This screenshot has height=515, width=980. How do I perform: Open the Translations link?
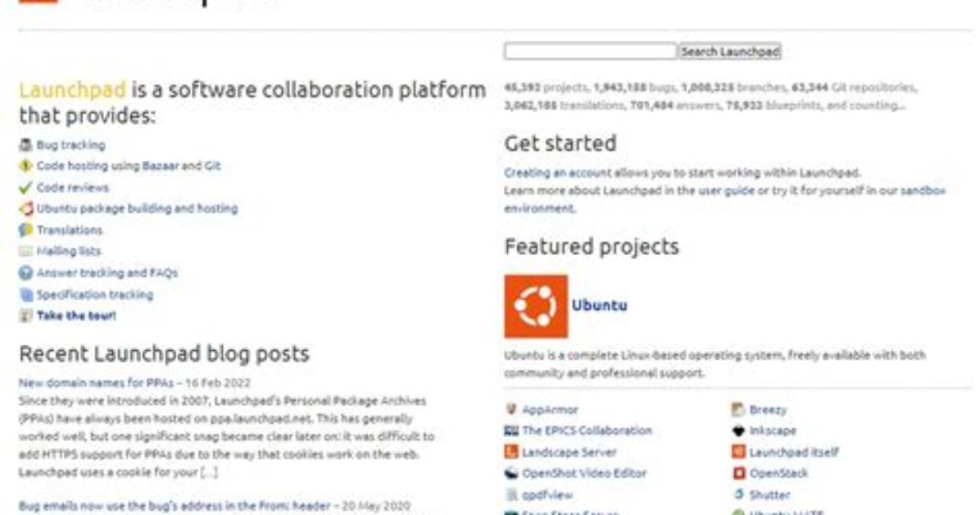(x=70, y=230)
